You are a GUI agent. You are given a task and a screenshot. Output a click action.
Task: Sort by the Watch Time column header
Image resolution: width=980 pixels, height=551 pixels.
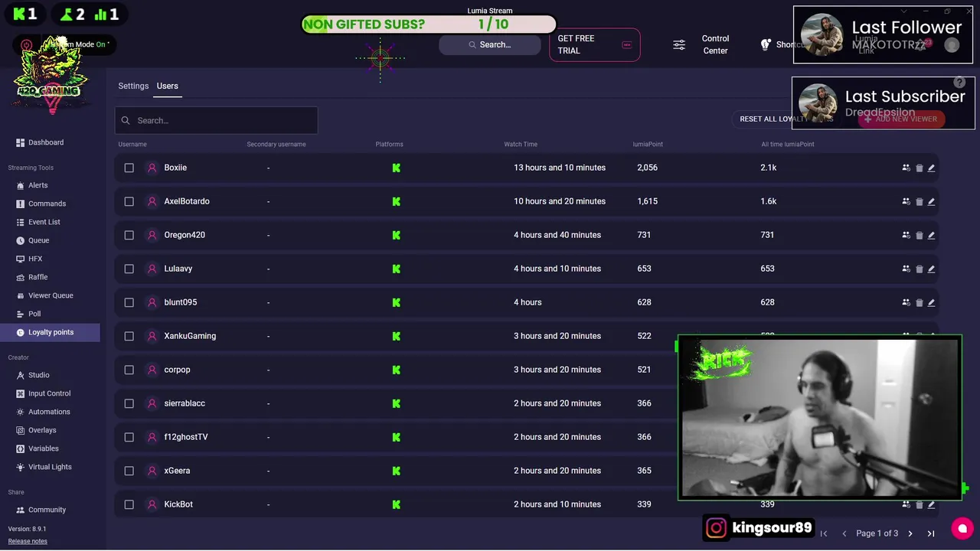pos(521,144)
